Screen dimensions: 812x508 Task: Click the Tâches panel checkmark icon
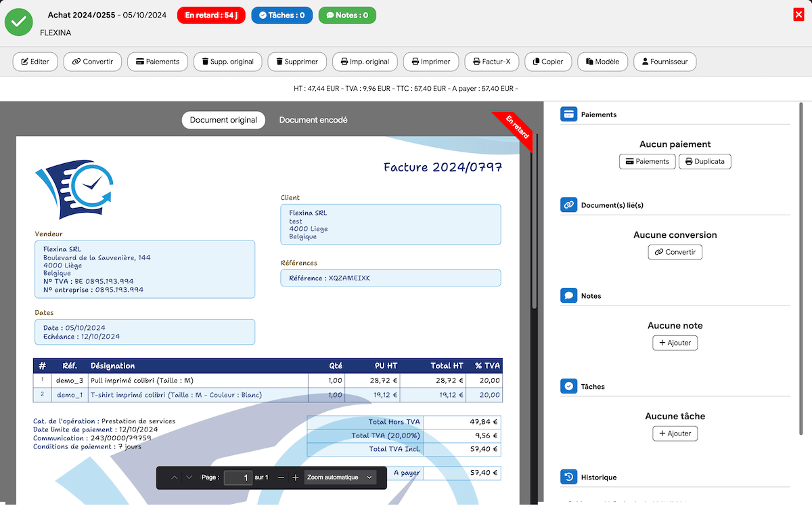568,386
